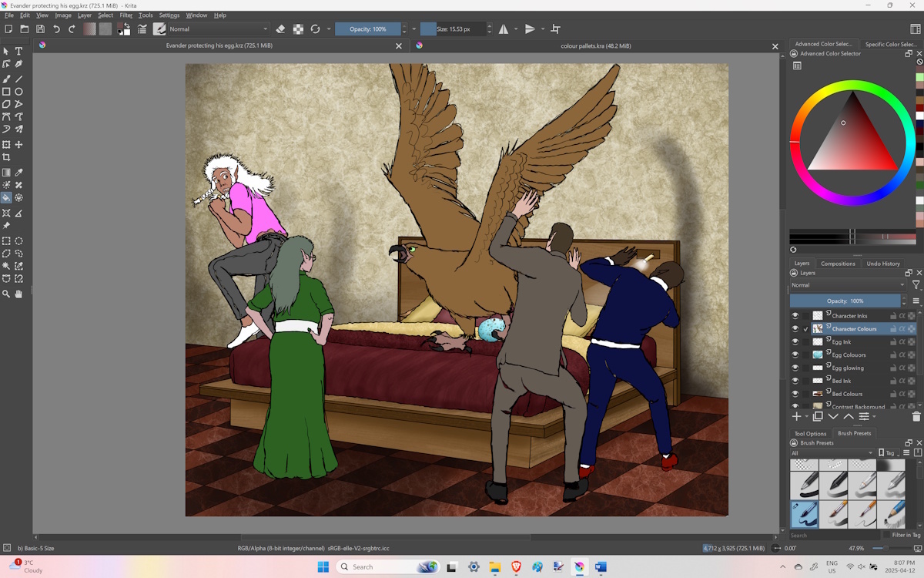Image resolution: width=924 pixels, height=578 pixels.
Task: Choose the Crop tool
Action: click(6, 157)
